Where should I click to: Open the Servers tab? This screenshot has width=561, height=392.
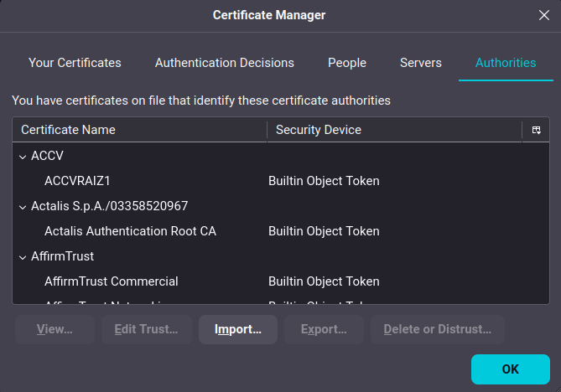420,63
